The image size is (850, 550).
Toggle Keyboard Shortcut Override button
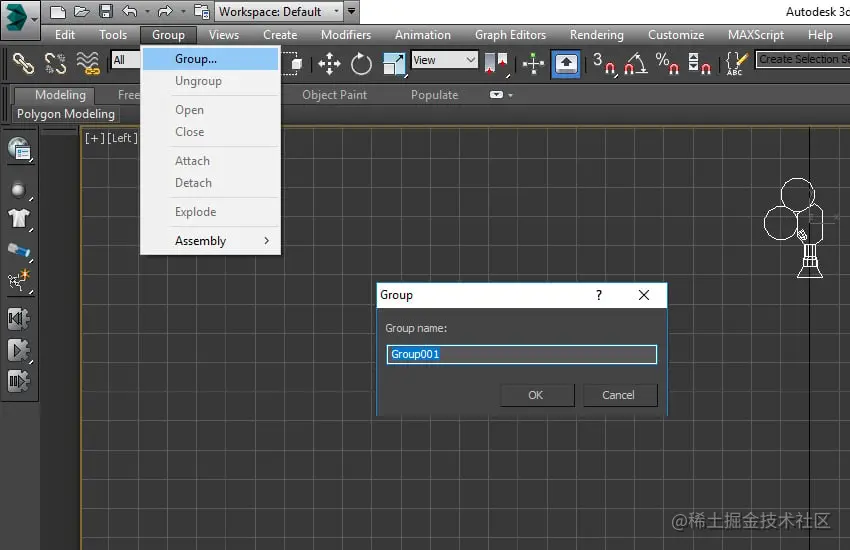click(565, 64)
